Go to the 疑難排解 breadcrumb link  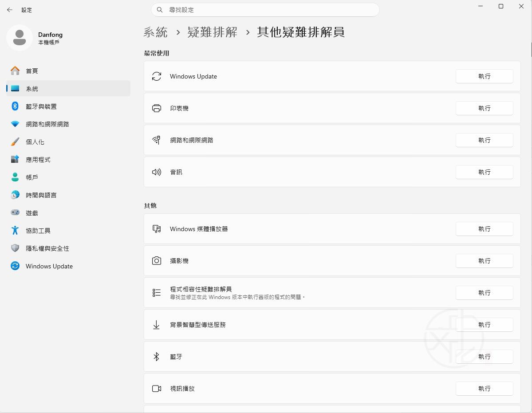pos(213,32)
